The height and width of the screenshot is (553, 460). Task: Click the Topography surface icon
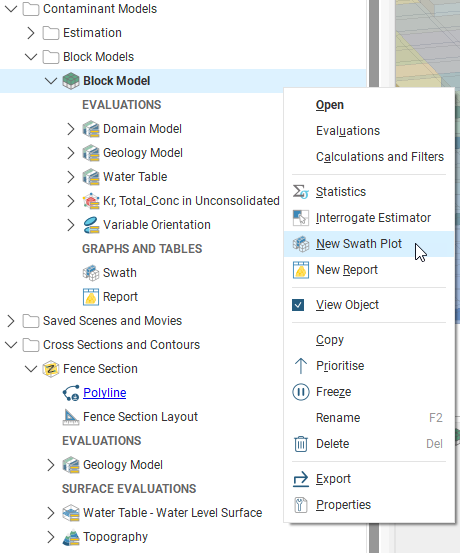point(71,537)
